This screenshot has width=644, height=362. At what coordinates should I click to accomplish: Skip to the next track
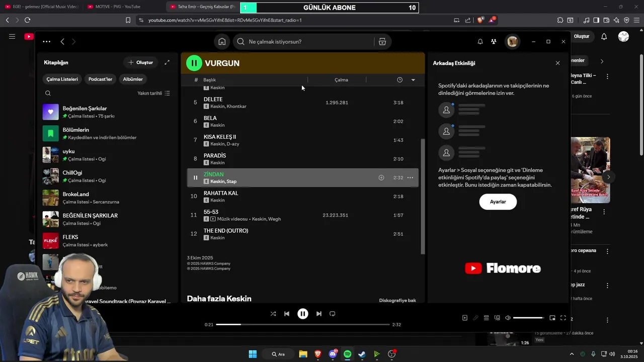(x=318, y=314)
